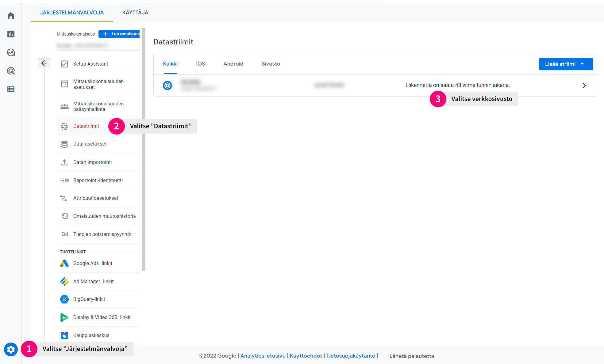604x364 pixels.
Task: Click the Raportointi-identiteetti icon
Action: tap(64, 180)
